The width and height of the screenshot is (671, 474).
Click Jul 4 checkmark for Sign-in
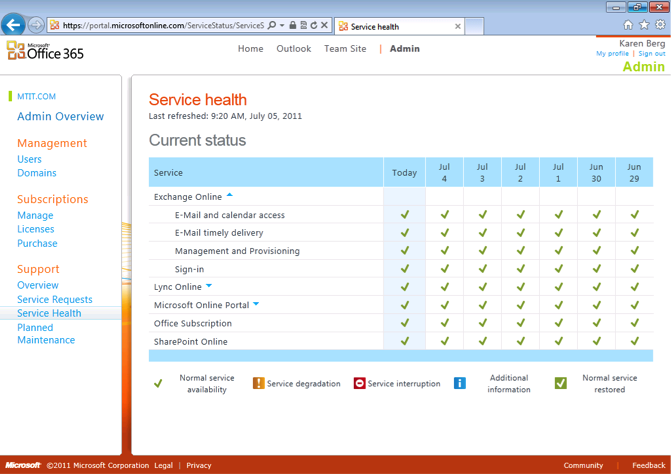[445, 269]
